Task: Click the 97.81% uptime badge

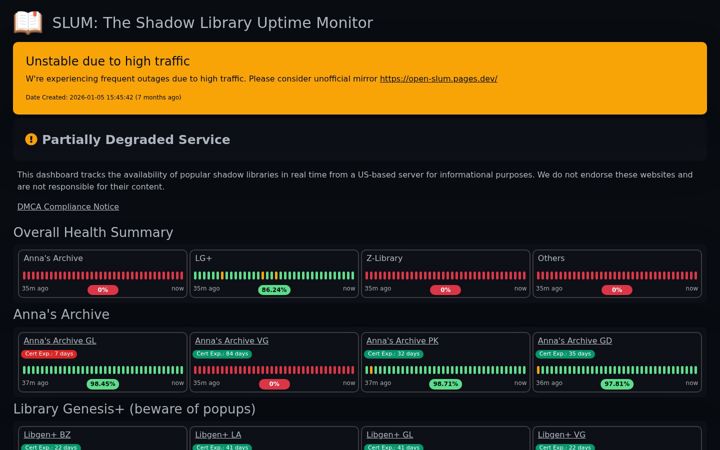Action: [617, 384]
